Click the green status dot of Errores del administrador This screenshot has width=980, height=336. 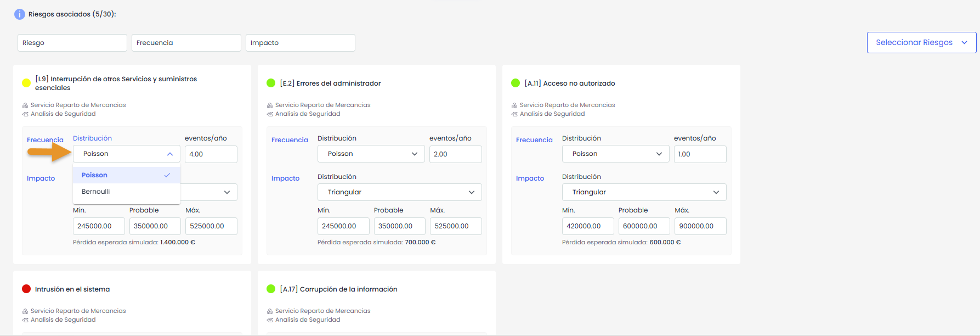click(x=271, y=83)
